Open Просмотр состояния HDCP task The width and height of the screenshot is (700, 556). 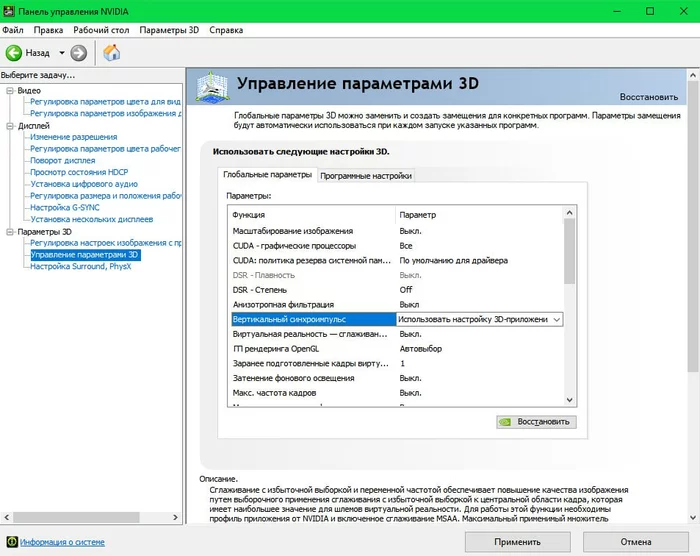coord(79,172)
